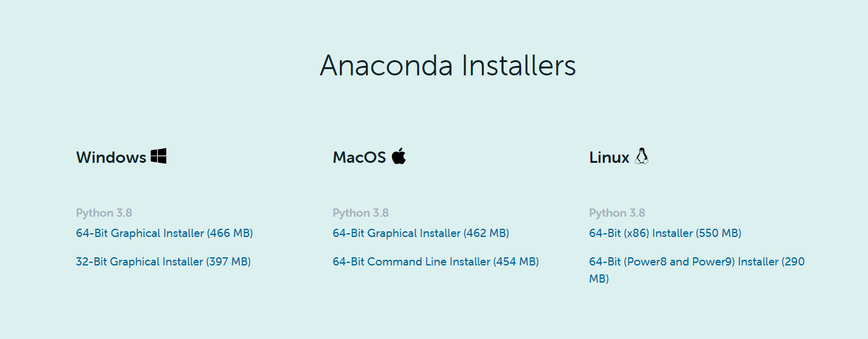Screen dimensions: 868x339
Task: Click Python 3.8 label under MacOS
Action: point(361,213)
